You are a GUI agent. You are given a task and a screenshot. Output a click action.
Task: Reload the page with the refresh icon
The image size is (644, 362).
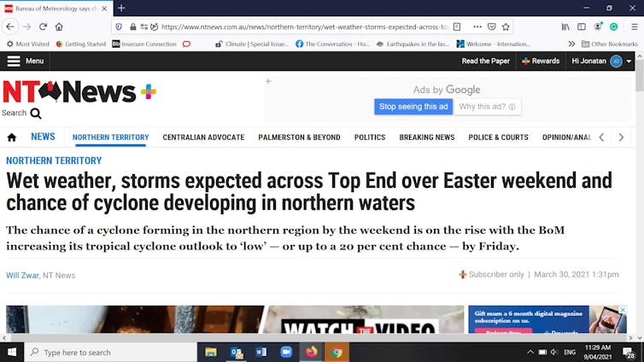pos(43,26)
